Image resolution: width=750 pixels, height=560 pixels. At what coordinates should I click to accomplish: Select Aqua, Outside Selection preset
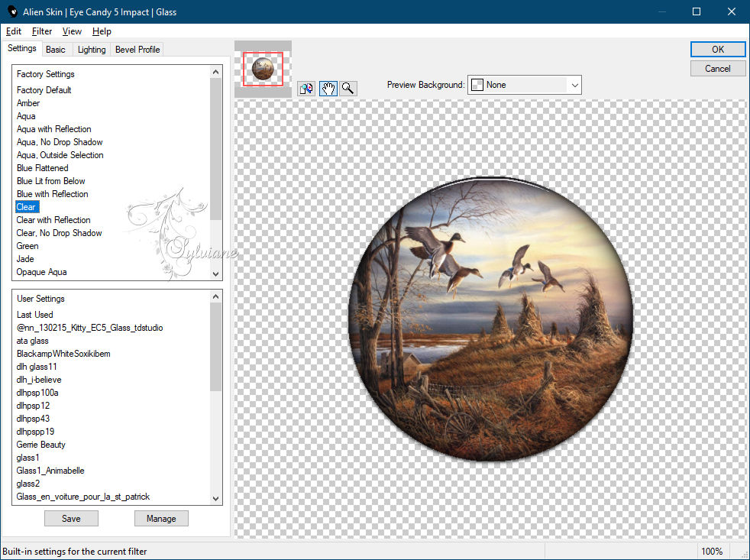[60, 155]
